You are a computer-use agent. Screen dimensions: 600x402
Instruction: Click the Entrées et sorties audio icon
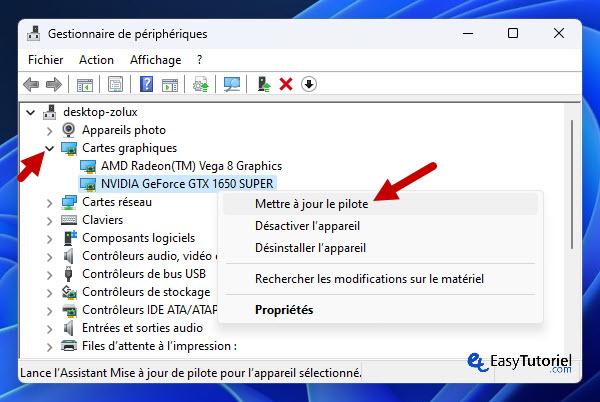(x=68, y=328)
